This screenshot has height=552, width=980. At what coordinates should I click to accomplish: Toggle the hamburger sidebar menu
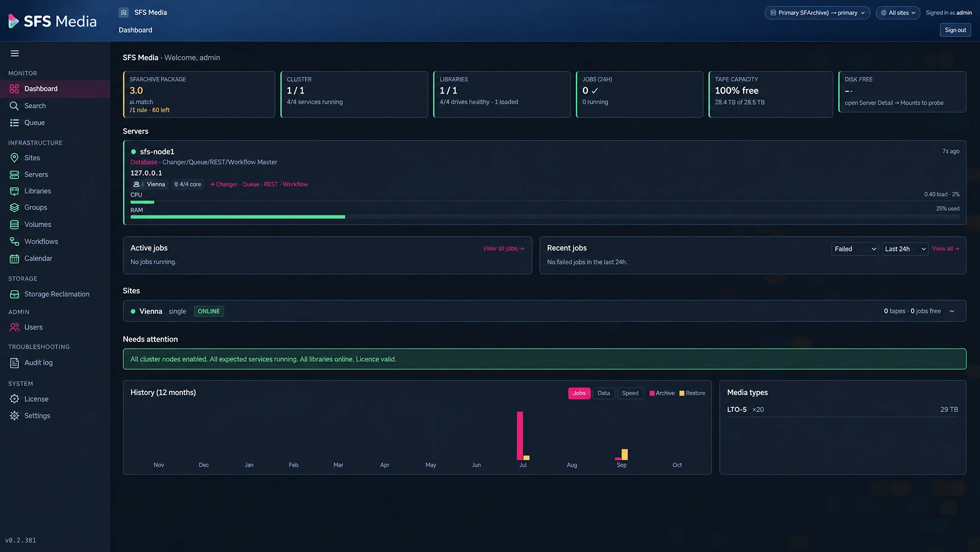pos(15,53)
